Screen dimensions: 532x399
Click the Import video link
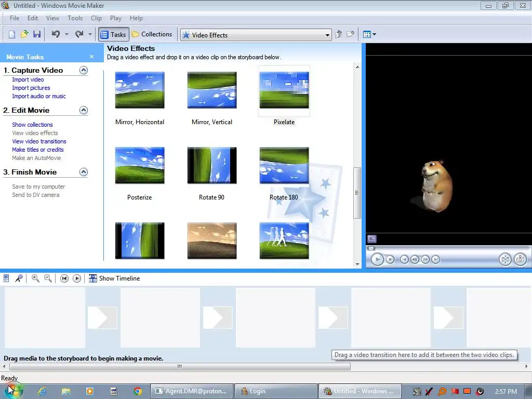click(28, 79)
